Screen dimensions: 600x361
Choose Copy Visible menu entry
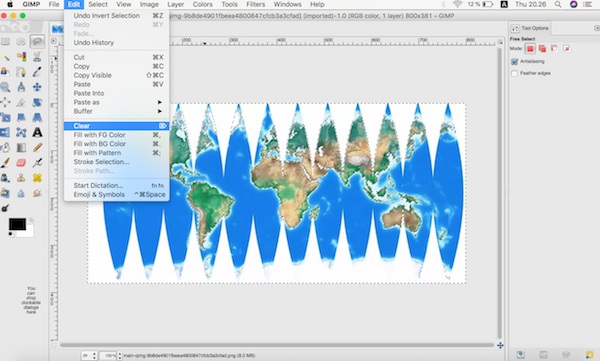116,75
